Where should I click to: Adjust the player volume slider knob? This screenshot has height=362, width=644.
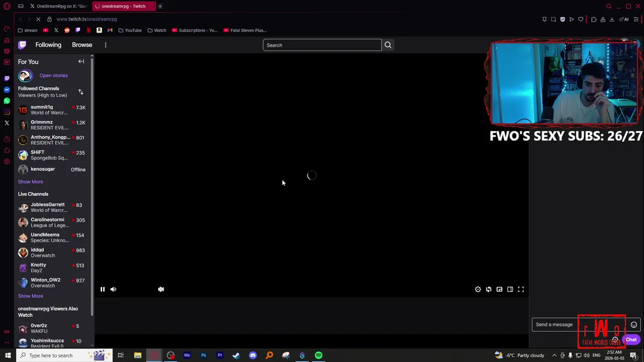coord(161,289)
